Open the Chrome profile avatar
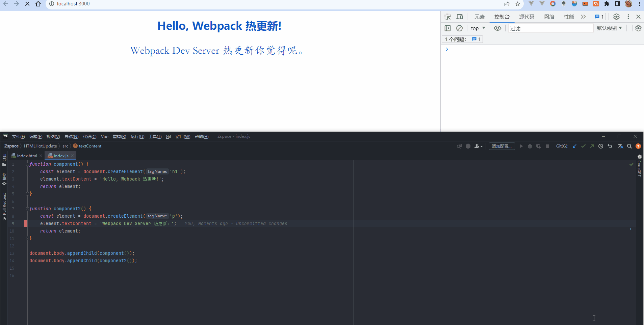 [628, 4]
